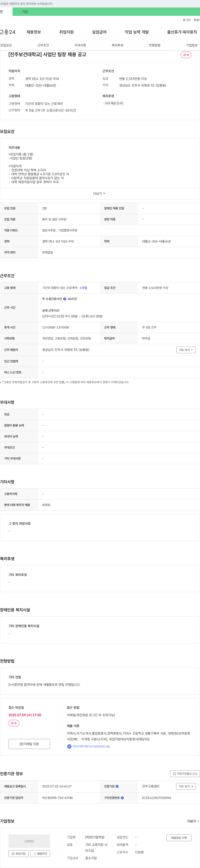Open the 직업 능력 개발 menu
The width and height of the screenshot is (200, 868).
(x=137, y=32)
